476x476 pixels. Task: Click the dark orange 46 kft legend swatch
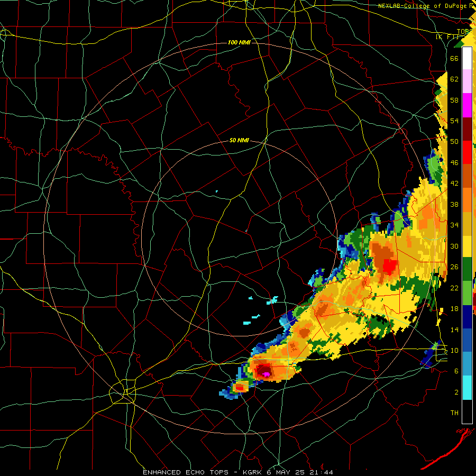pyautogui.click(x=467, y=176)
